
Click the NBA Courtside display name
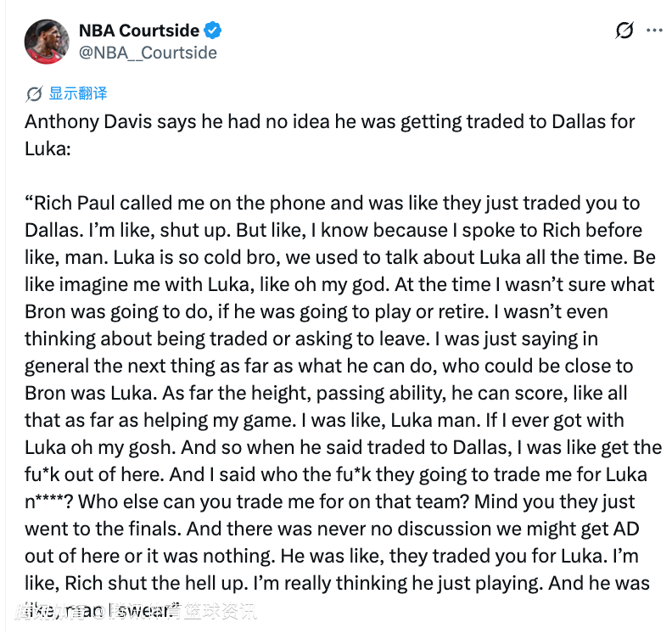pyautogui.click(x=139, y=31)
